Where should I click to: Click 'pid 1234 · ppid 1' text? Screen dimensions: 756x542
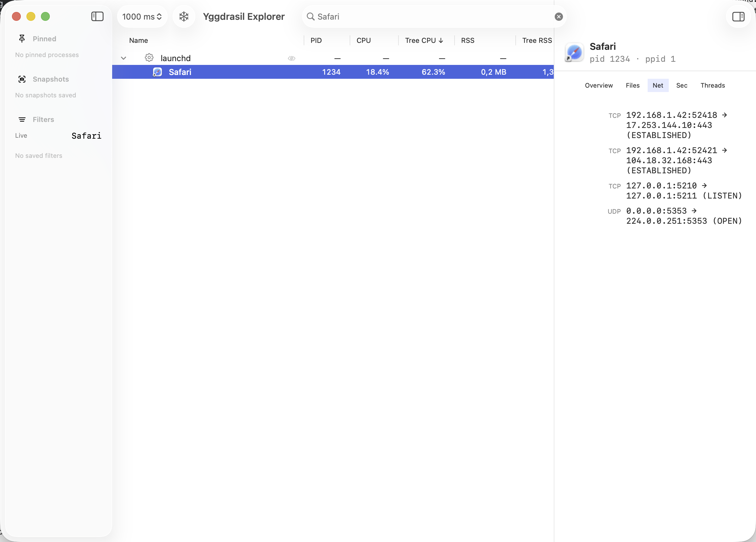(632, 59)
